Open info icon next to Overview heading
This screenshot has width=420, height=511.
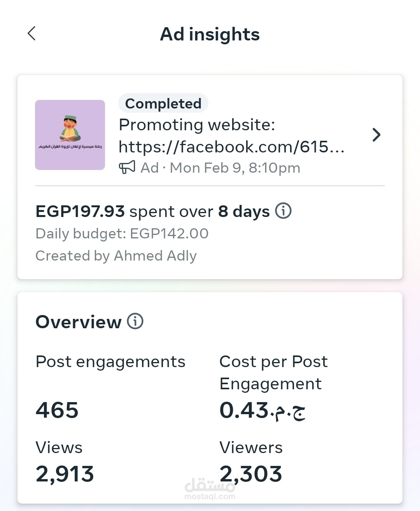click(x=135, y=322)
